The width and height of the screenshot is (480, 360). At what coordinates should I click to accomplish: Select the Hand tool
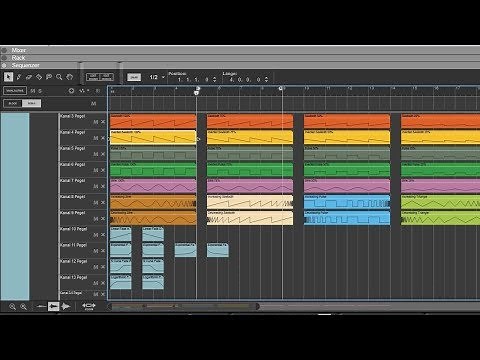[69, 77]
